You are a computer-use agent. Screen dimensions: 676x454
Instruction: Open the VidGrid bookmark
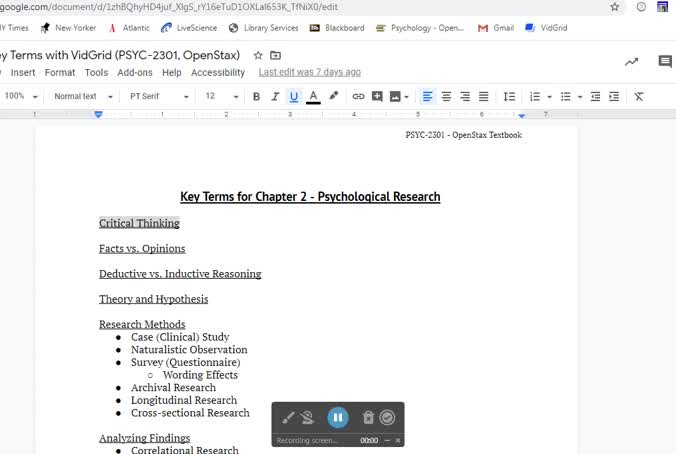point(546,28)
